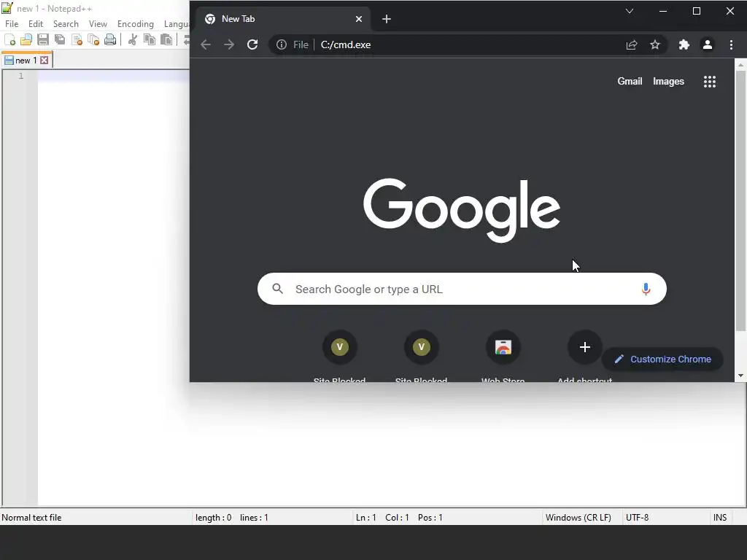Open Google apps grid icon
Image resolution: width=747 pixels, height=560 pixels.
pyautogui.click(x=710, y=82)
